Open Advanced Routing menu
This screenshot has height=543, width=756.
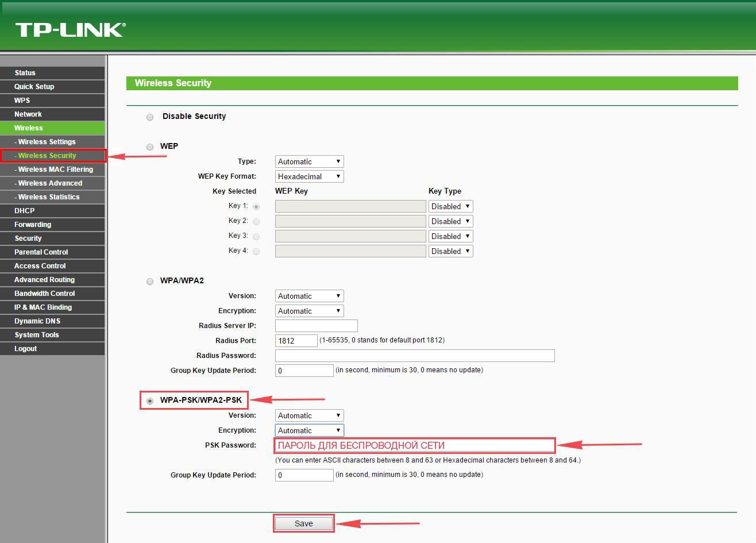coord(52,280)
